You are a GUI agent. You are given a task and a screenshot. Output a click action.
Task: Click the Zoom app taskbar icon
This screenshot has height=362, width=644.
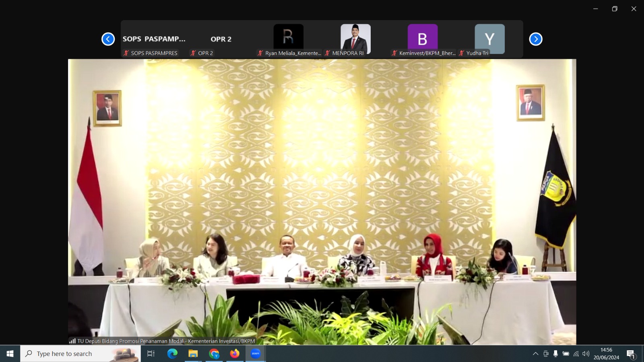pyautogui.click(x=256, y=354)
